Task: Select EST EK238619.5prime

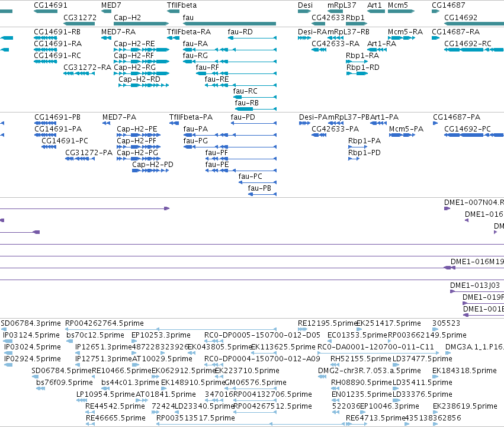Action: click(x=436, y=412)
